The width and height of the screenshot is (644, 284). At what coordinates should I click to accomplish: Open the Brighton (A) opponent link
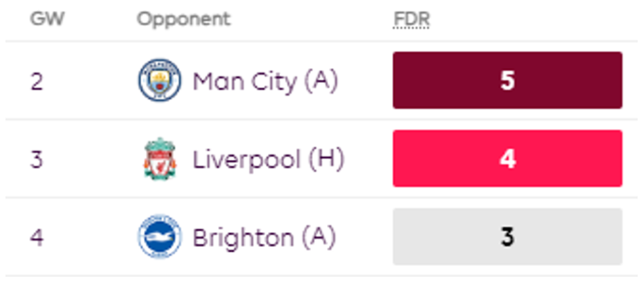coord(264,237)
